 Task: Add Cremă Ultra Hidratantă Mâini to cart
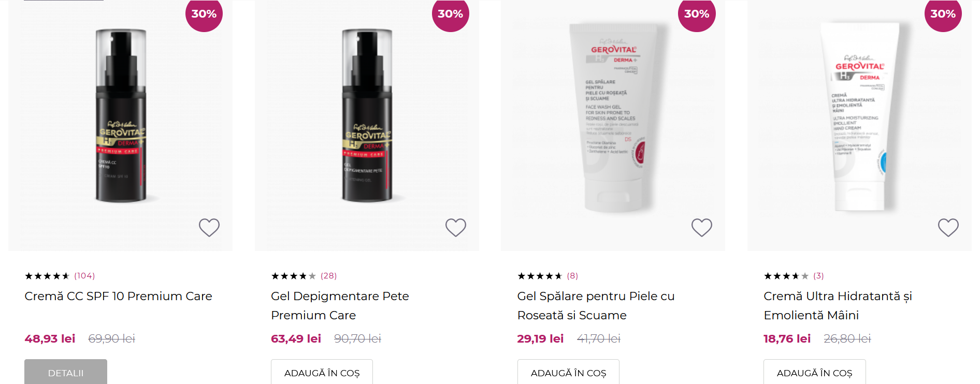pyautogui.click(x=815, y=372)
